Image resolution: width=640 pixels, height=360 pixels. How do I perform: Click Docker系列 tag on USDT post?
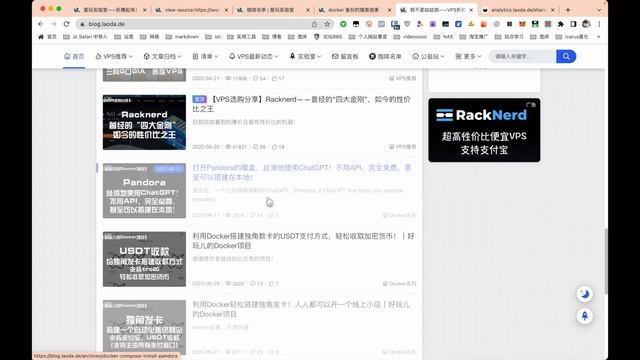pyautogui.click(x=399, y=283)
